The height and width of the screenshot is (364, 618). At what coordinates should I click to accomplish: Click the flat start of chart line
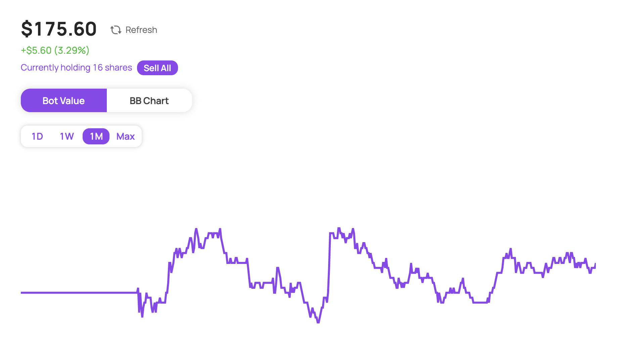tap(79, 292)
